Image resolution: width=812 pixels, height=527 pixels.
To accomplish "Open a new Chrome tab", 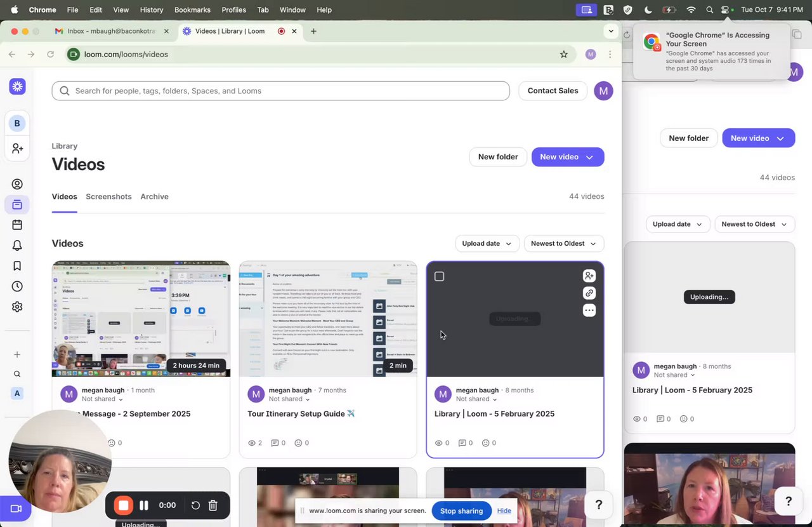I will tap(313, 31).
